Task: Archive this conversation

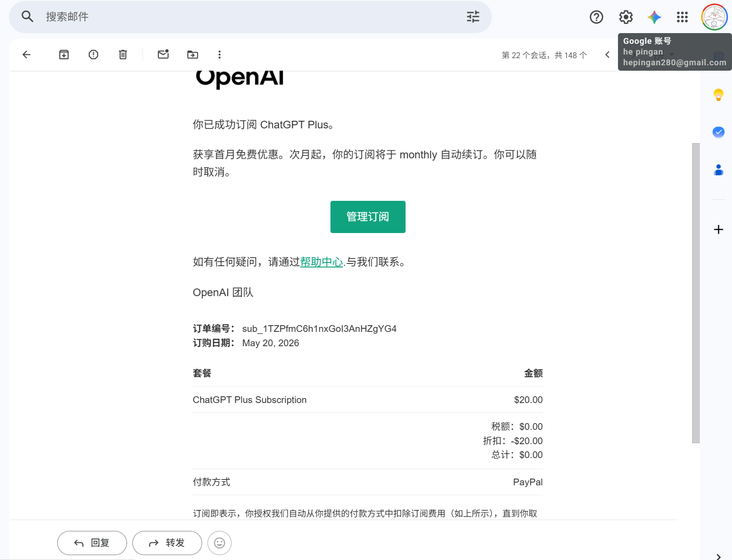Action: [64, 55]
